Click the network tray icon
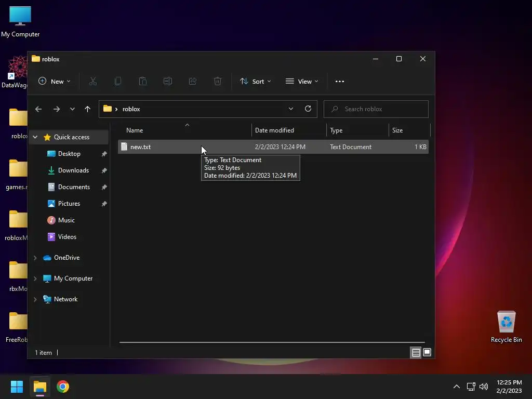This screenshot has width=532, height=399. tap(471, 387)
